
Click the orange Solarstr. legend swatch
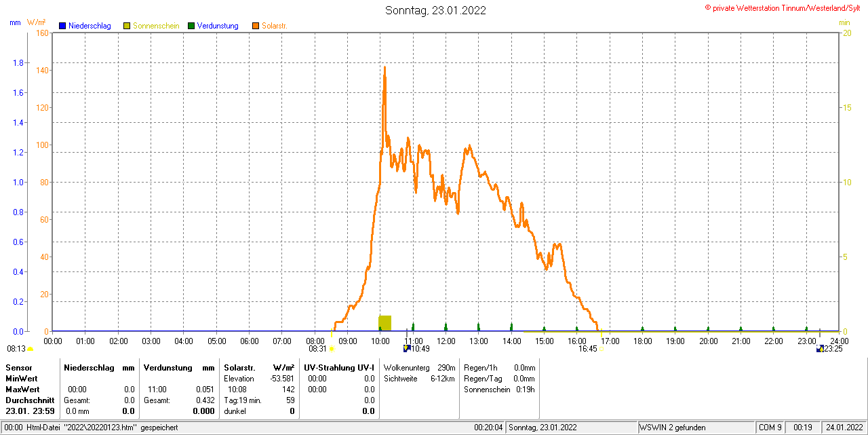[256, 26]
